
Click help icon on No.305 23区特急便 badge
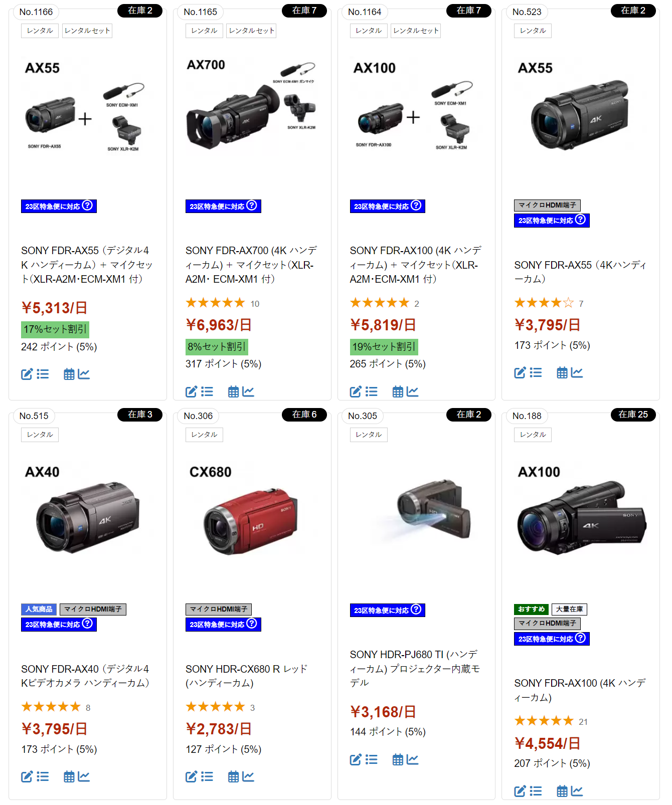[416, 610]
